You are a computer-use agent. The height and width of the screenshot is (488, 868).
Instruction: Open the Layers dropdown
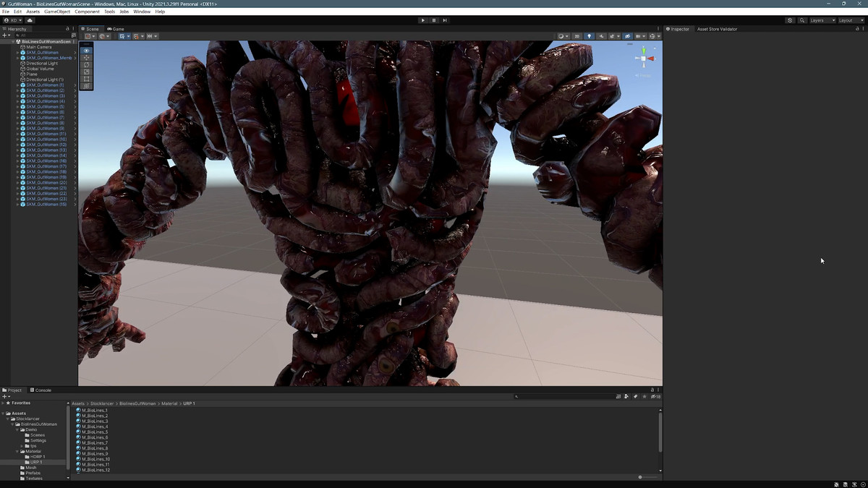(822, 20)
